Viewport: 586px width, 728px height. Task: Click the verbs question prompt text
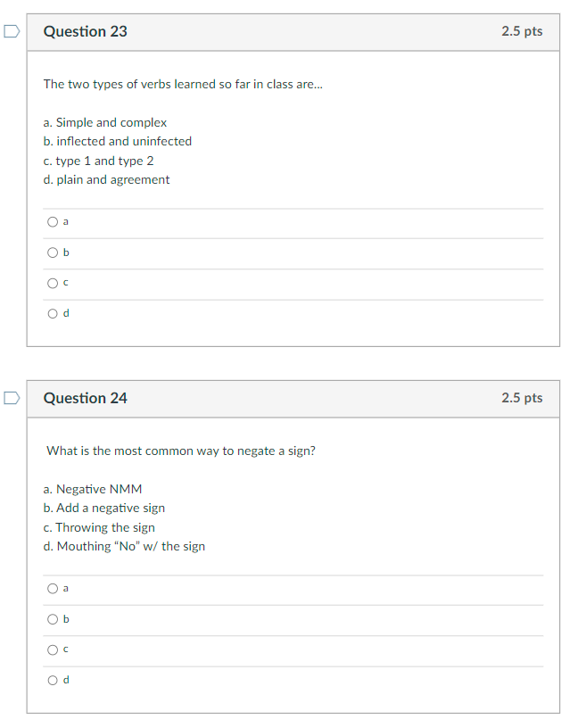click(x=184, y=84)
